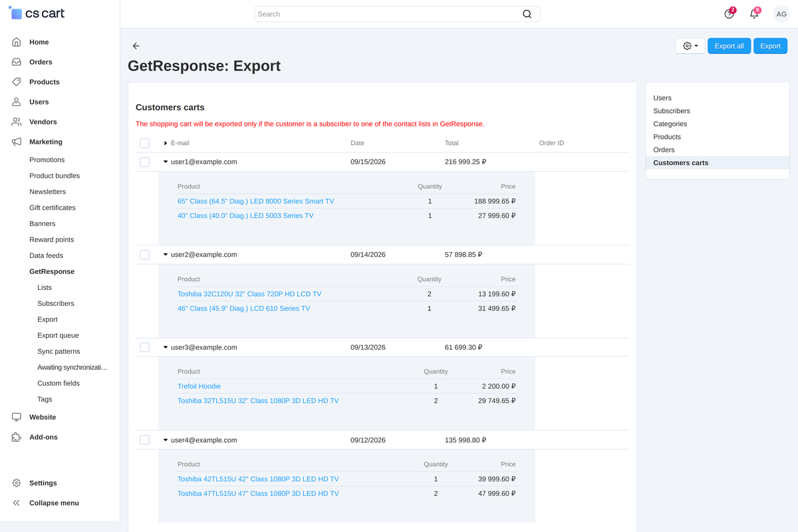Click the Home house icon in sidebar
This screenshot has width=798, height=532.
pos(17,42)
